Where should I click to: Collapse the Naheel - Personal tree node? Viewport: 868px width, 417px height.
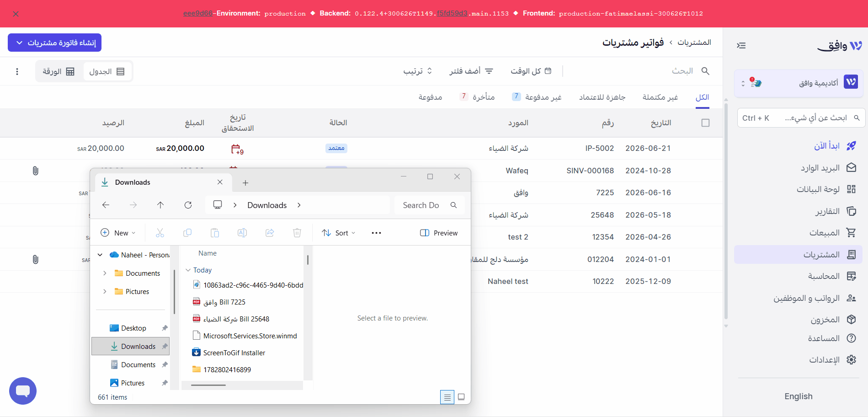coord(100,255)
